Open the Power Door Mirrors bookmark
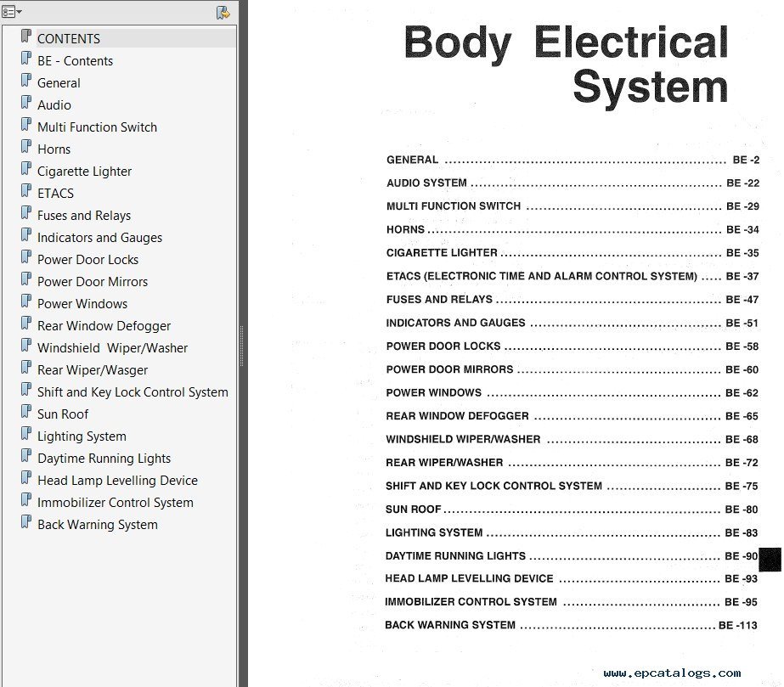This screenshot has width=784, height=687. pos(93,281)
